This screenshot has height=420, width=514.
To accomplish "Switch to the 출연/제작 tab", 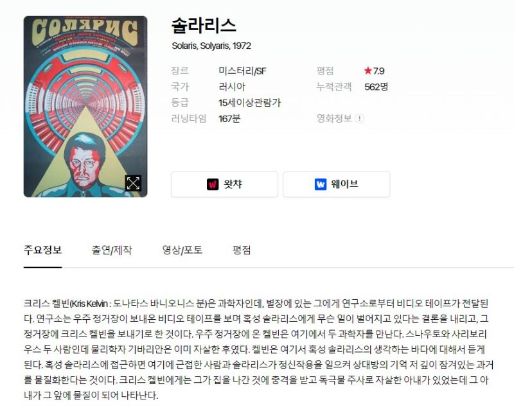I will click(112, 250).
